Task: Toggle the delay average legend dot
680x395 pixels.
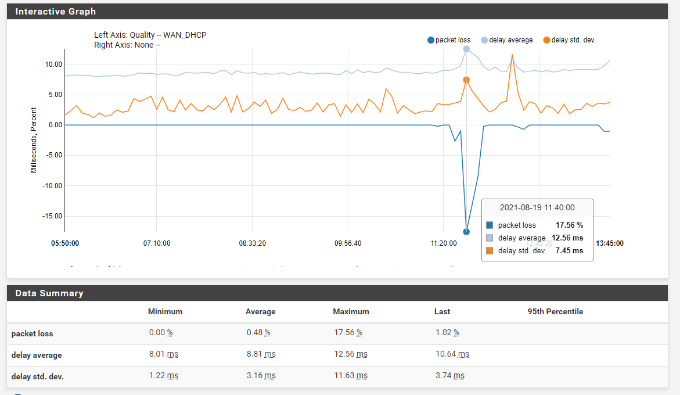Action: [x=484, y=40]
